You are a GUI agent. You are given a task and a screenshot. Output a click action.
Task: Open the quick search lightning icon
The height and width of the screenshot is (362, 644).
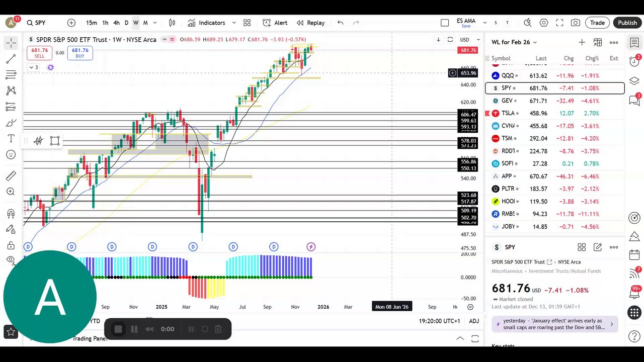[527, 23]
